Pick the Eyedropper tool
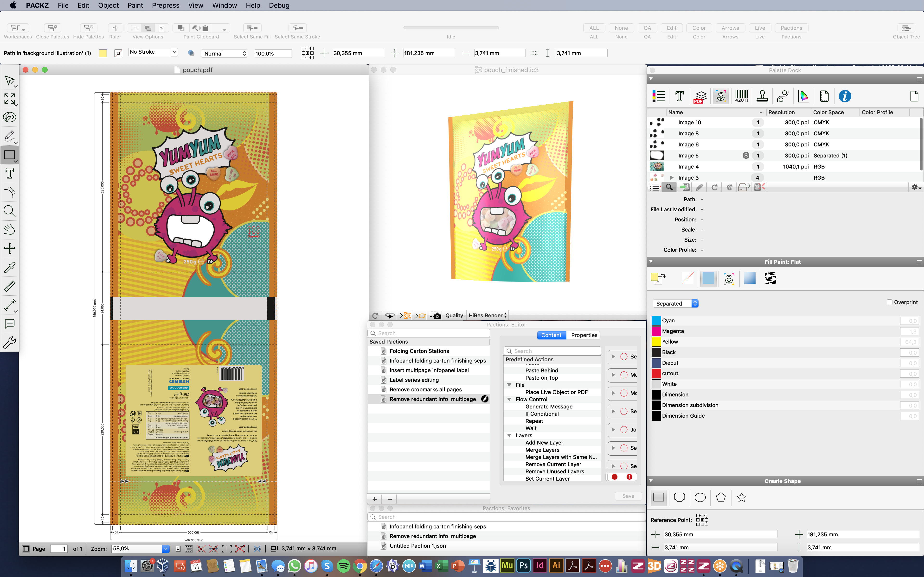Viewport: 924px width, 577px height. click(10, 267)
